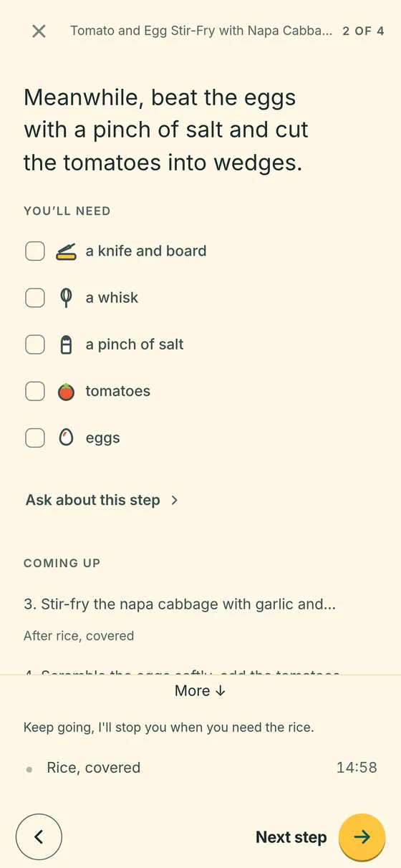Expand the More arrow for upcoming steps
401x868 pixels.
[x=200, y=690]
